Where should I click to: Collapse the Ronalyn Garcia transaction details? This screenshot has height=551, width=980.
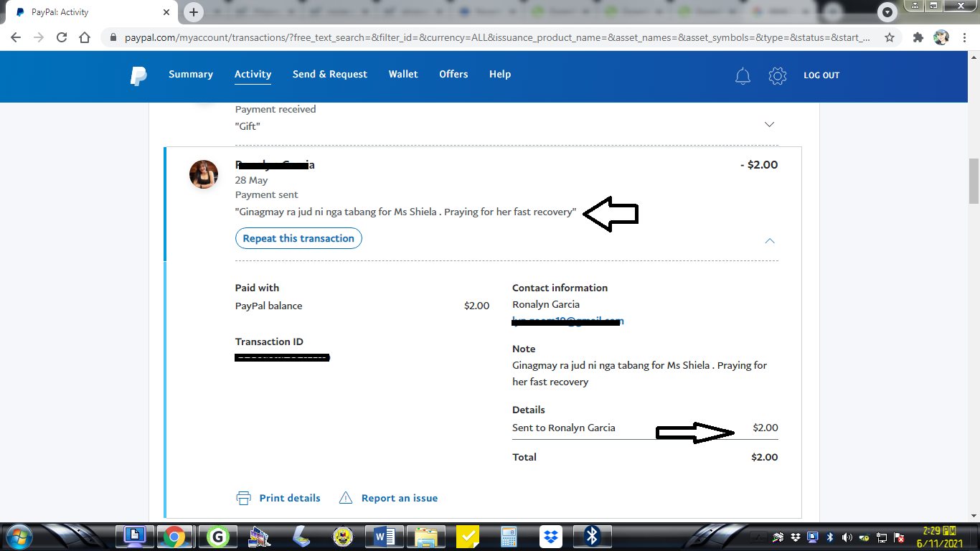770,240
